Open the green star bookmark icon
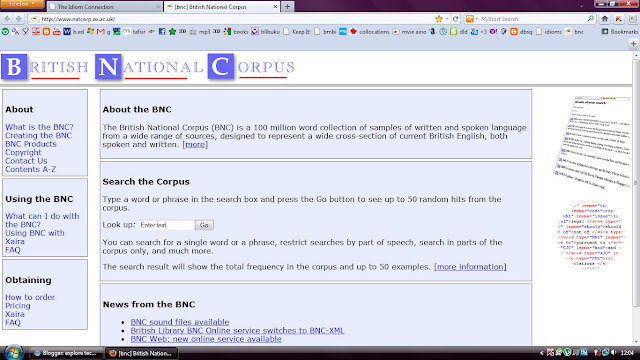Image resolution: width=640 pixels, height=360 pixels. tap(172, 31)
